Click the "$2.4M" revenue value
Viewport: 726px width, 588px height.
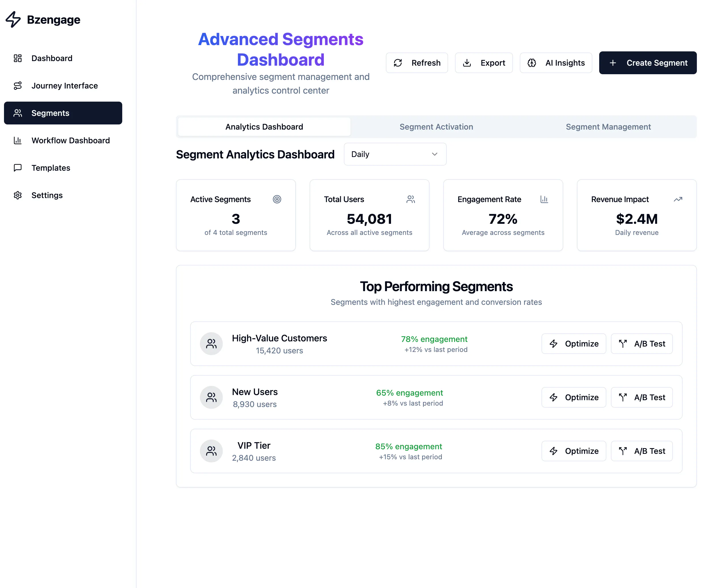coord(637,219)
